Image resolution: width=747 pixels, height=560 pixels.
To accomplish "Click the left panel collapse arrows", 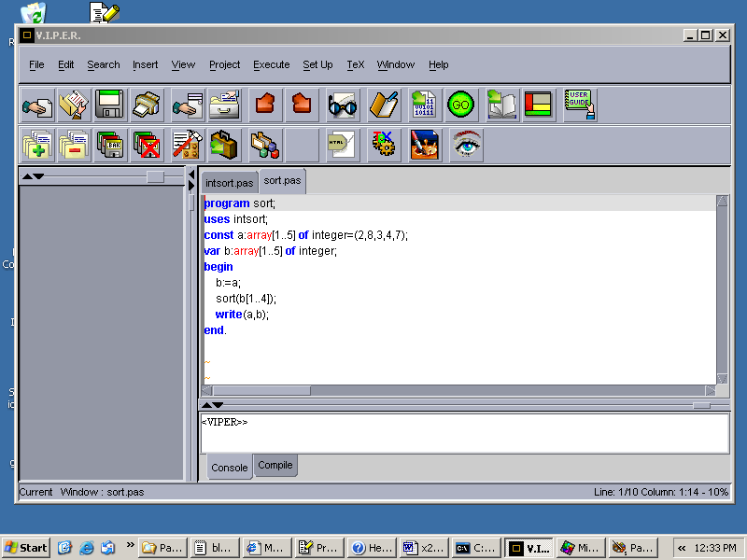I will tap(33, 176).
